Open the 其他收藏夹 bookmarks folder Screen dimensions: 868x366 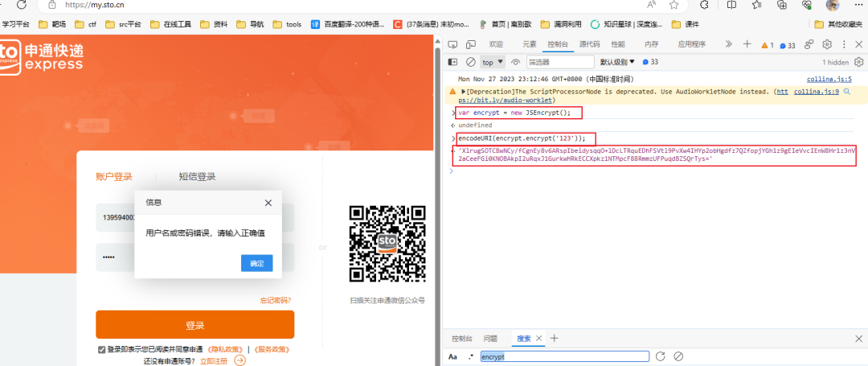click(x=838, y=24)
